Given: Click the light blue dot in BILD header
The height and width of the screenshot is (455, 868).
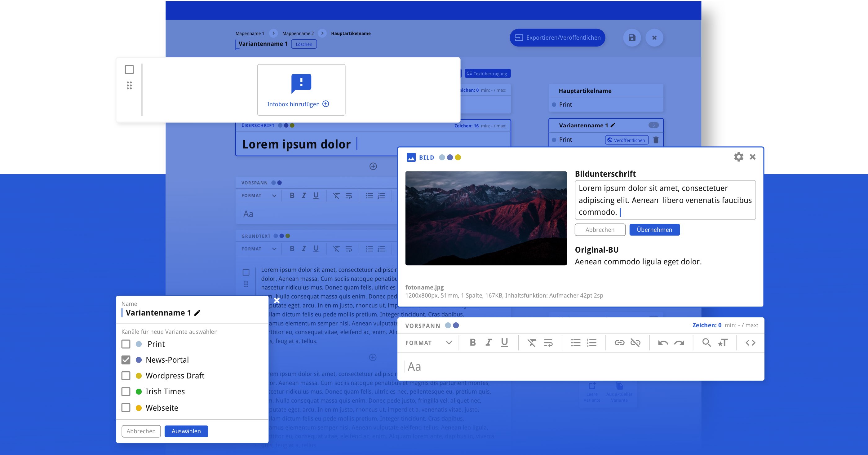Looking at the screenshot, I should click(x=442, y=157).
